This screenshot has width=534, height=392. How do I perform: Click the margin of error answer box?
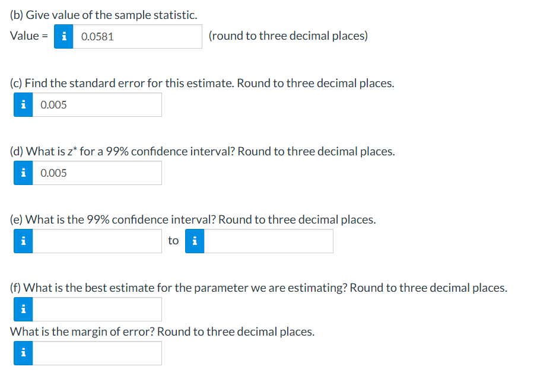click(98, 353)
